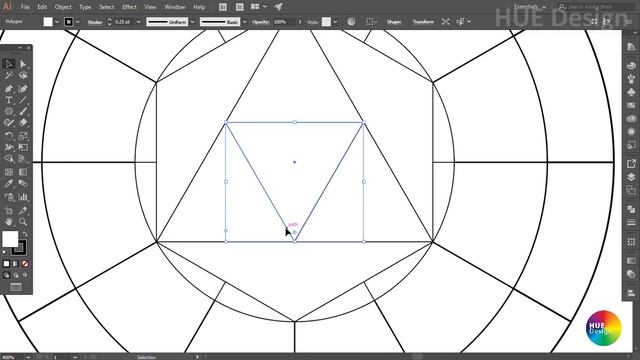Viewport: 640px width, 360px height.
Task: Select the Gradient tool
Action: [x=23, y=172]
